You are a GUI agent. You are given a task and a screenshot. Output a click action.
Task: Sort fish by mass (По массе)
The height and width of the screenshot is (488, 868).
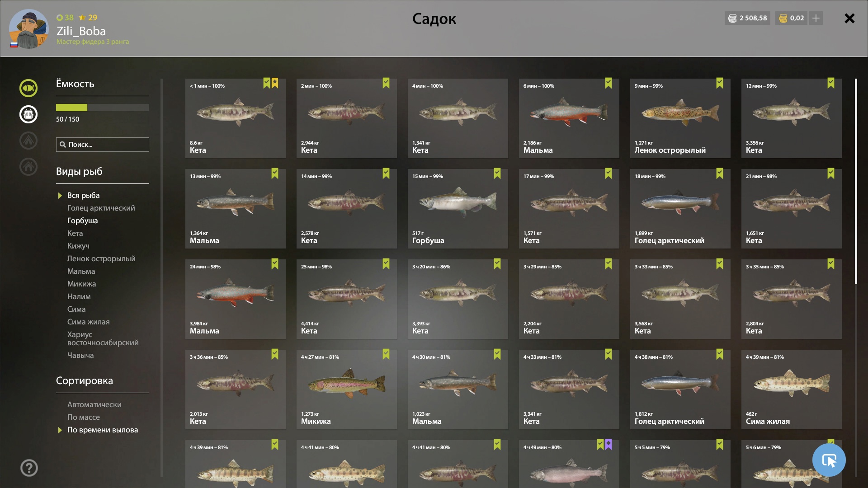pos(84,417)
